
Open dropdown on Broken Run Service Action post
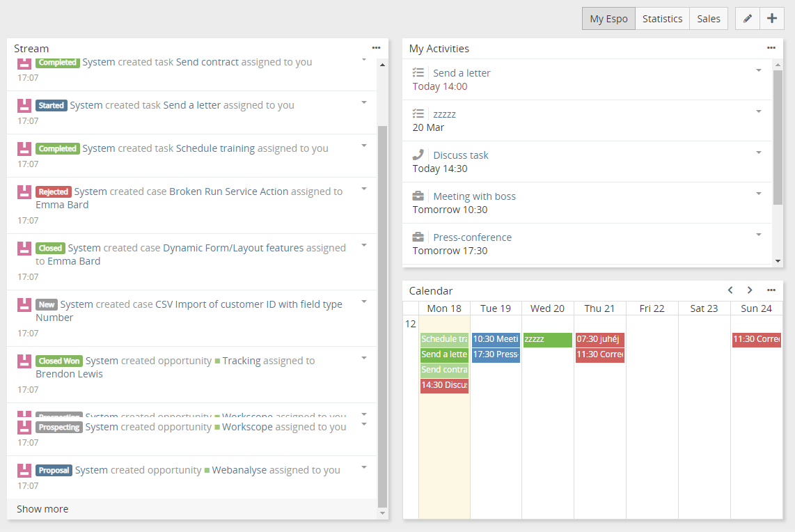(364, 189)
